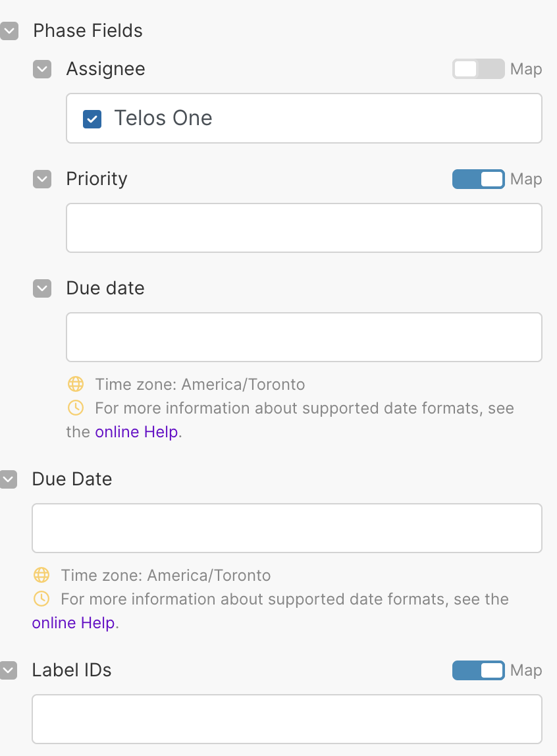Collapse the Priority field chevron
Viewport: 557px width, 756px height.
pyautogui.click(x=42, y=179)
